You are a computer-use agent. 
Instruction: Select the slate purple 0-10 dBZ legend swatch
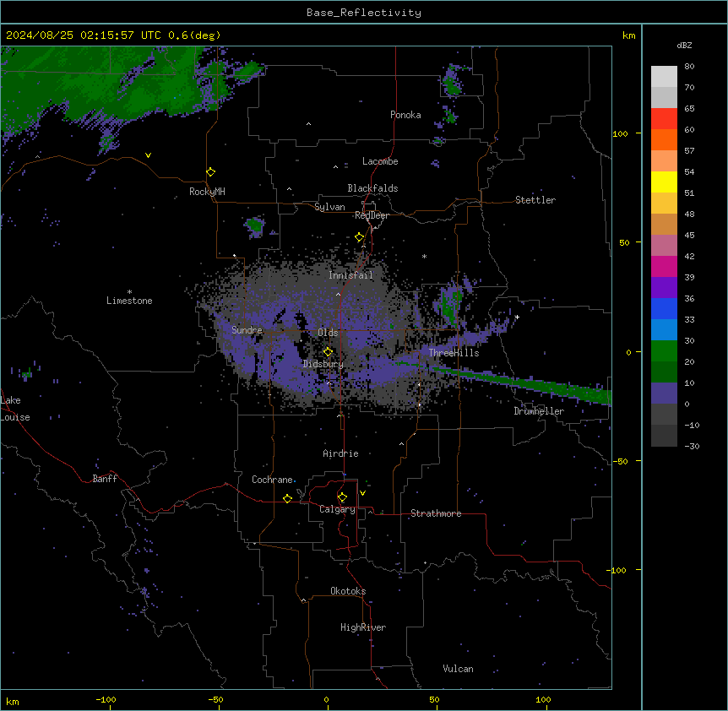[x=664, y=393]
